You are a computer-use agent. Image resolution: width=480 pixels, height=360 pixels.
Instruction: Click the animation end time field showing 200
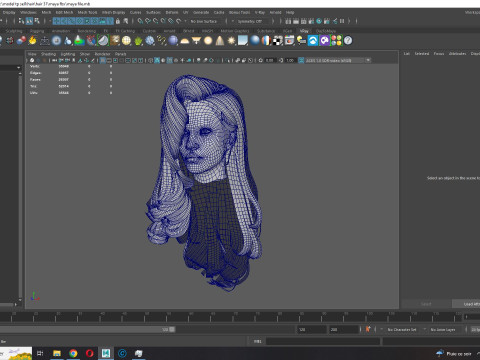343,329
